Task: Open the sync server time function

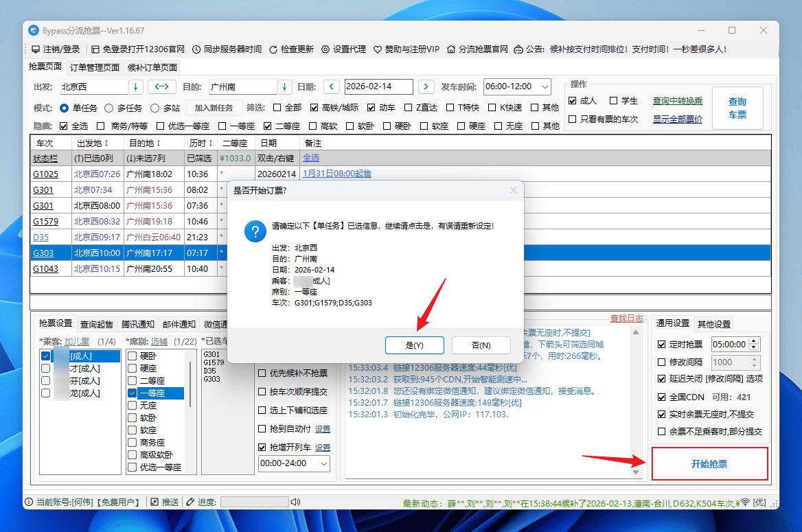Action: (x=196, y=49)
